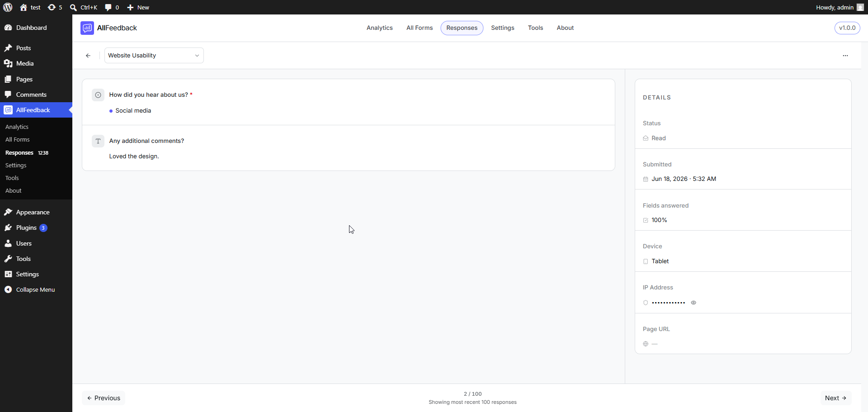
Task: Open Plugins with 3 updates badge
Action: pyautogui.click(x=36, y=227)
